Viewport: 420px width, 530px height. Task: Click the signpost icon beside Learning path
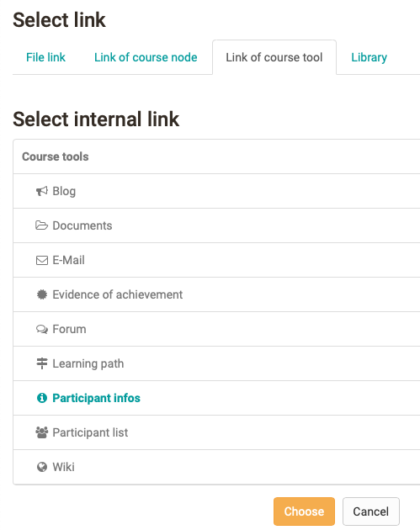click(42, 363)
